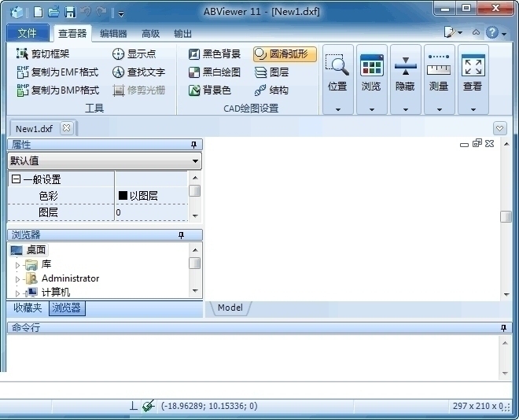Open the 图层 layers dialog
Viewport: 519px width, 420px height.
tap(271, 72)
